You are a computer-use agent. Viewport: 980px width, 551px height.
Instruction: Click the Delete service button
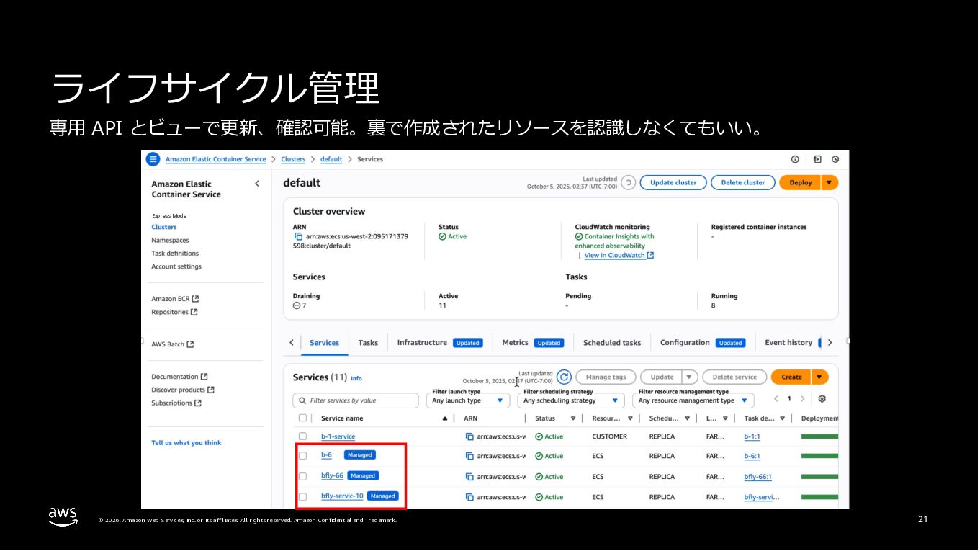click(x=734, y=377)
